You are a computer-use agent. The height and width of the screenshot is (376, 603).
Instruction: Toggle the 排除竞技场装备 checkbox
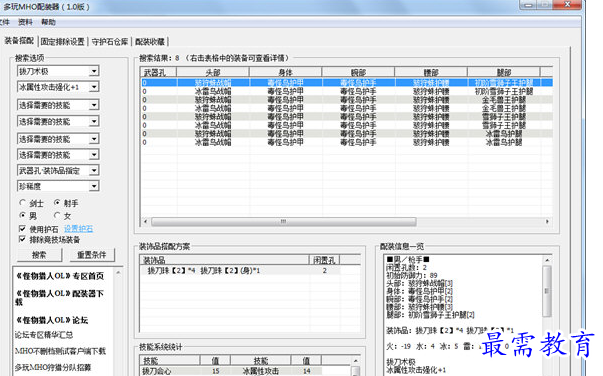pyautogui.click(x=22, y=240)
